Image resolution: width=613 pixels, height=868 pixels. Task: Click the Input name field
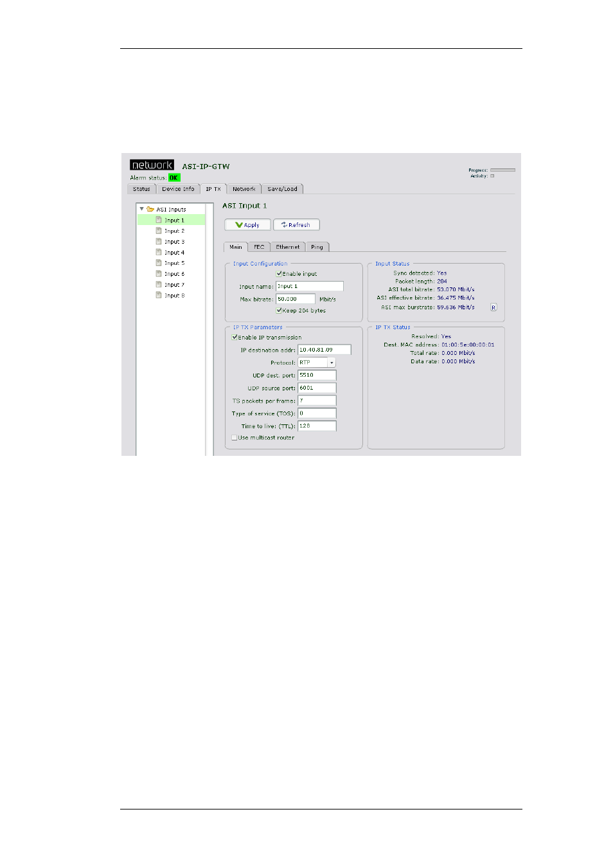(x=310, y=286)
